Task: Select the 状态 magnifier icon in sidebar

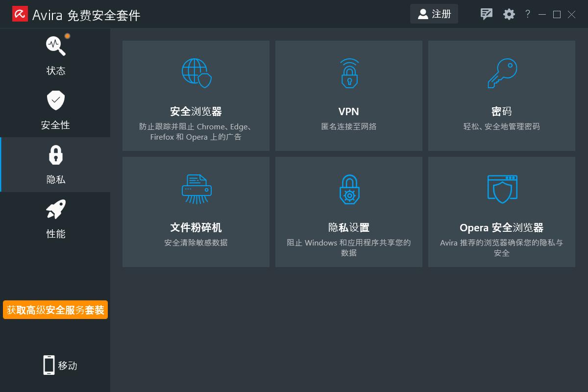Action: tap(55, 45)
